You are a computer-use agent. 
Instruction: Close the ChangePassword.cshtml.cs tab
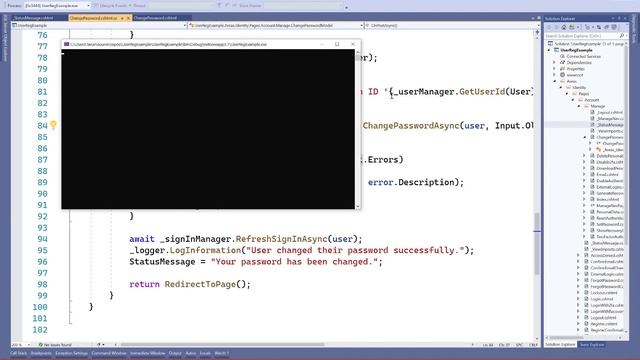[x=128, y=18]
